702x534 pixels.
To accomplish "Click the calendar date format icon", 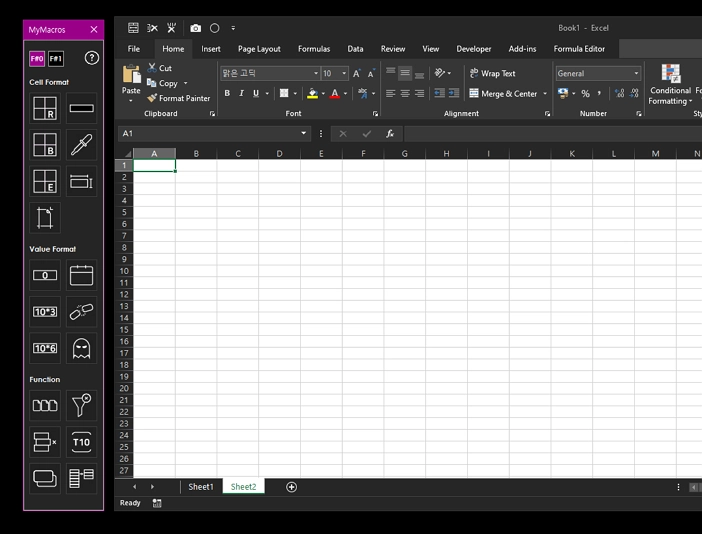I will coord(81,275).
